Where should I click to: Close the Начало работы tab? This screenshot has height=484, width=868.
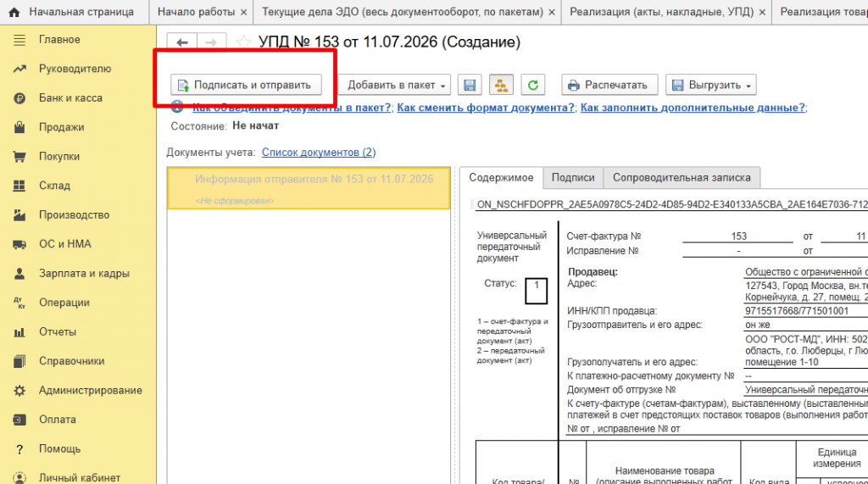point(243,12)
